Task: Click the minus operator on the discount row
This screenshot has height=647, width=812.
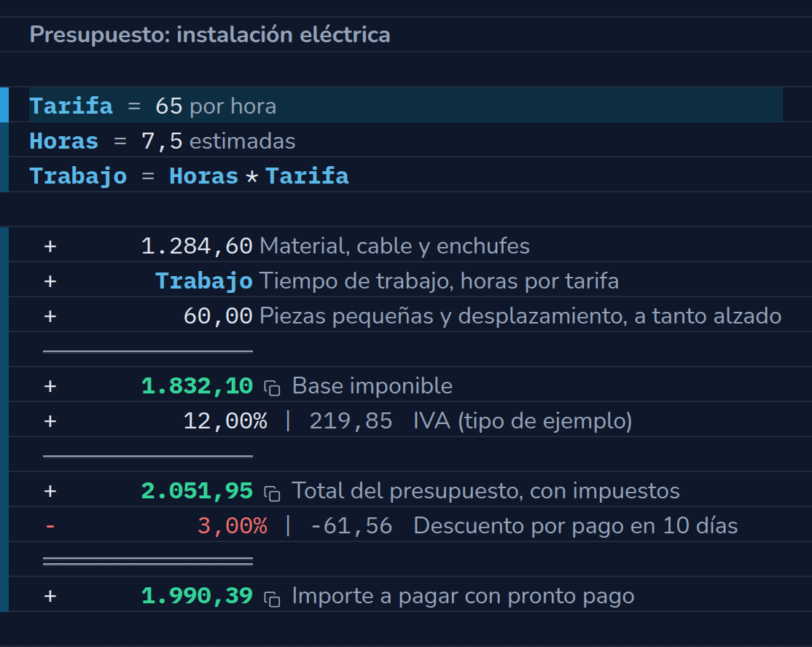Action: (50, 526)
